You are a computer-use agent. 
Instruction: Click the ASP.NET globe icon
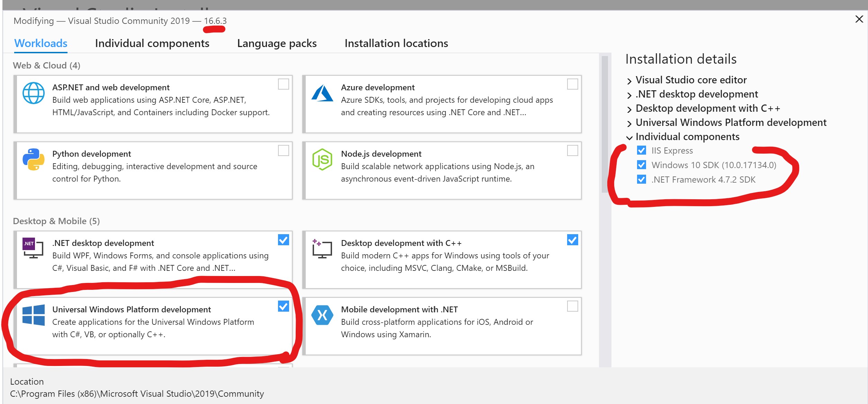(x=33, y=93)
